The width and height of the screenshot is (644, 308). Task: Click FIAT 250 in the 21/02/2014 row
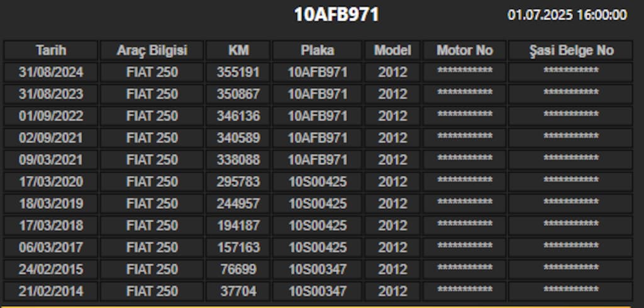[x=152, y=291]
